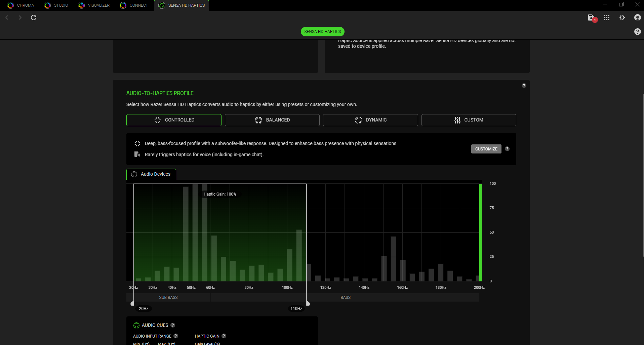Open the user account profile icon

[x=637, y=18]
